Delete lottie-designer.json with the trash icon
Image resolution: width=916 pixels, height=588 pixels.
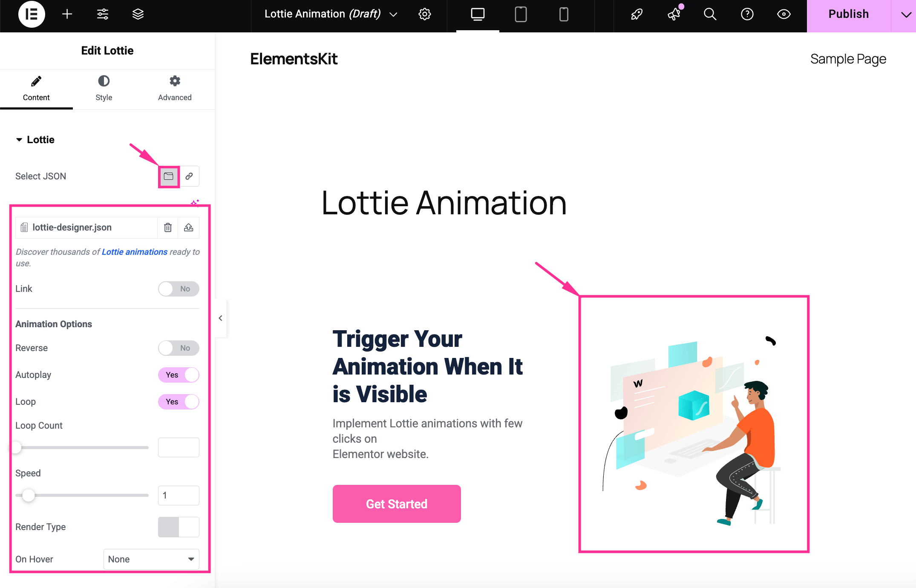click(x=167, y=227)
